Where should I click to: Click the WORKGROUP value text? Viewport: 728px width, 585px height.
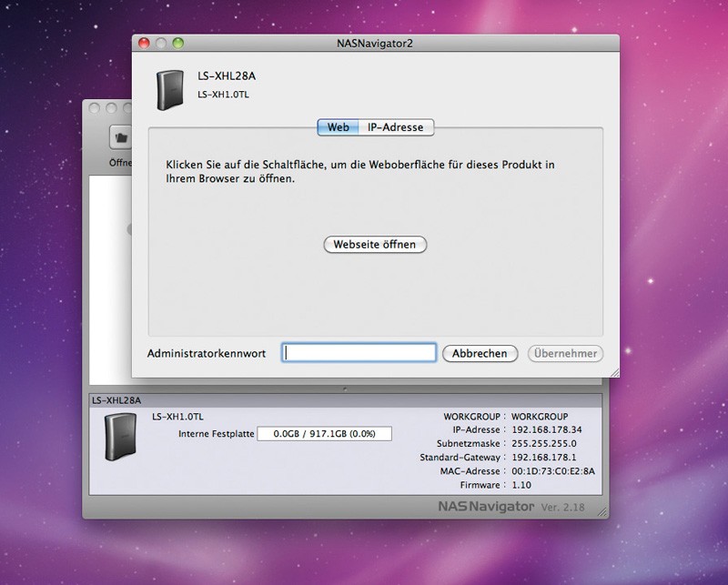tap(540, 417)
